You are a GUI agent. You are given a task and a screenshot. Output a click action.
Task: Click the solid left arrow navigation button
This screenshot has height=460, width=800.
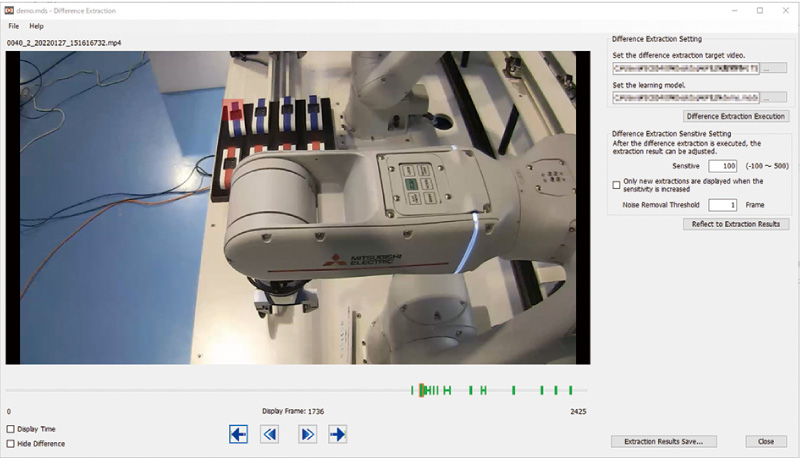[x=238, y=434]
